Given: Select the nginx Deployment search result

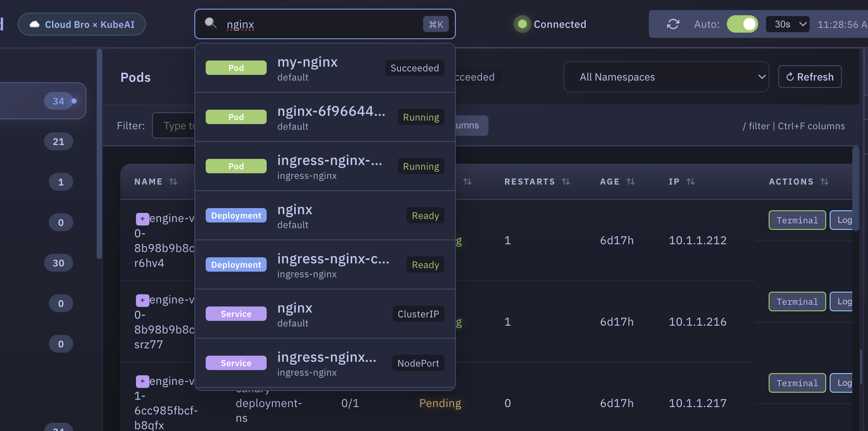Looking at the screenshot, I should (x=325, y=216).
